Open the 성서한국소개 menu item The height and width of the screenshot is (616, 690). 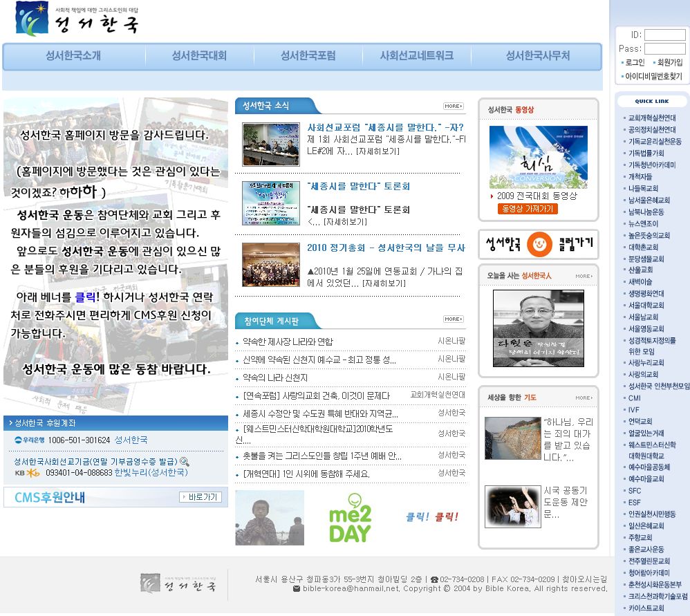[73, 56]
